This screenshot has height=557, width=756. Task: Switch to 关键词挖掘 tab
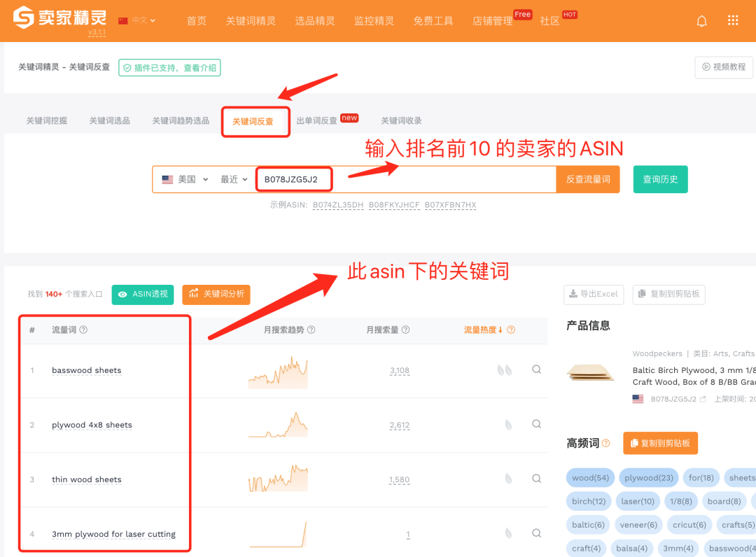coord(46,120)
